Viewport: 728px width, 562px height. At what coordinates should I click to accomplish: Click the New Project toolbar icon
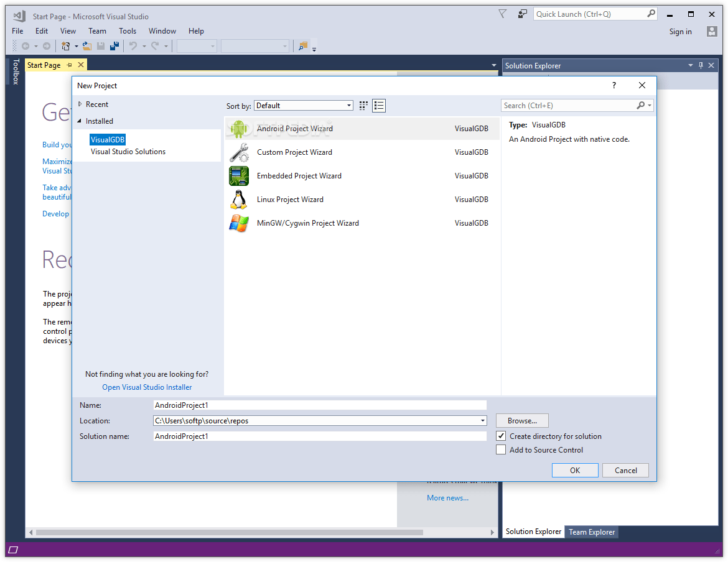[66, 46]
